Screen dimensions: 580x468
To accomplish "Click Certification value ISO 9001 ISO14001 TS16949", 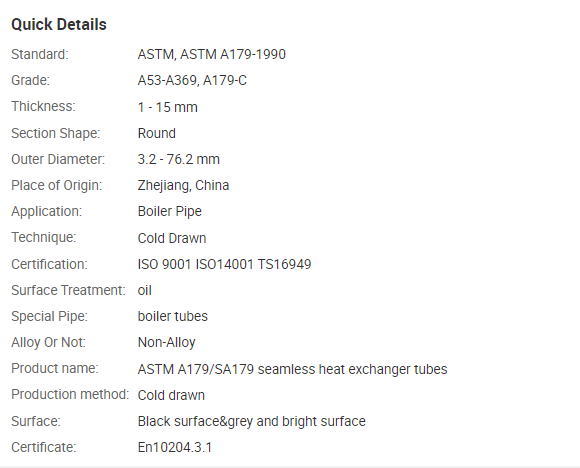I will point(224,264).
